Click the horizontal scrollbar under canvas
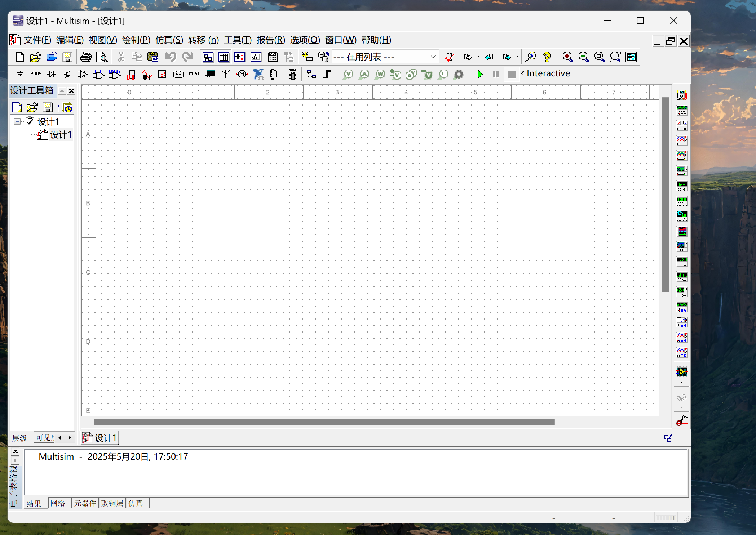This screenshot has width=756, height=535. [x=324, y=422]
